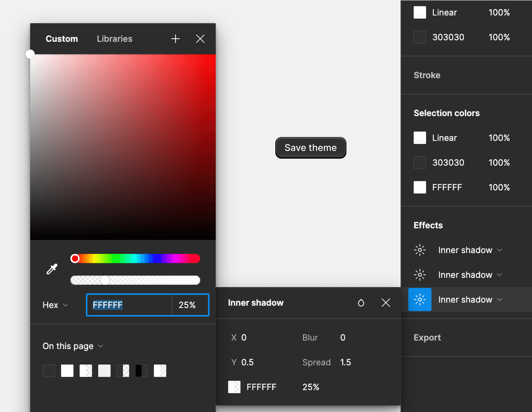Expand the Hex color format dropdown
This screenshot has width=532, height=412.
tap(55, 305)
